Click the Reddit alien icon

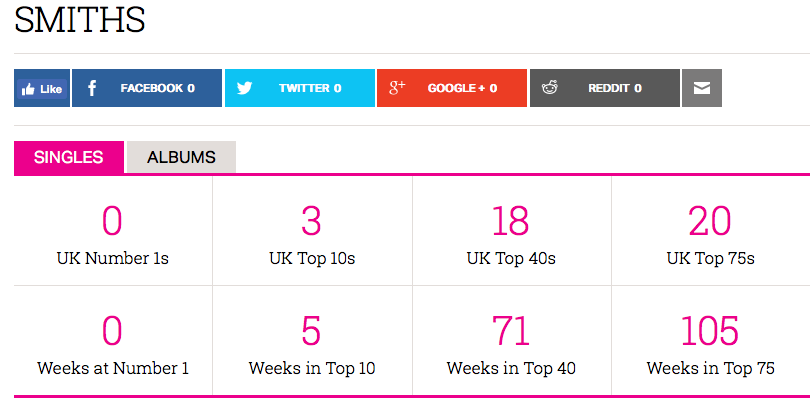550,88
